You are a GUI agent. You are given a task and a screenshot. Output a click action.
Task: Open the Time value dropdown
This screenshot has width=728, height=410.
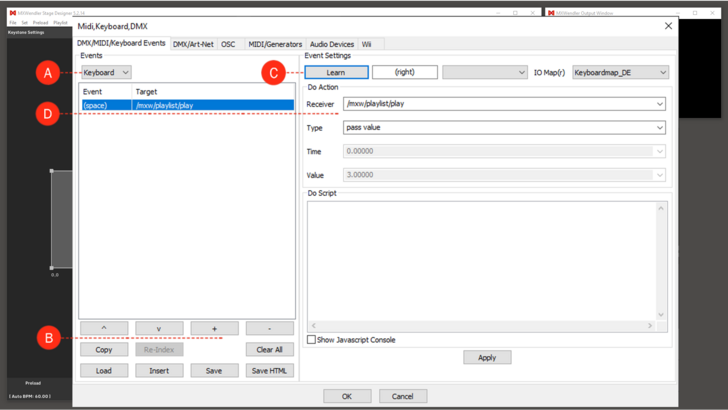coord(659,151)
